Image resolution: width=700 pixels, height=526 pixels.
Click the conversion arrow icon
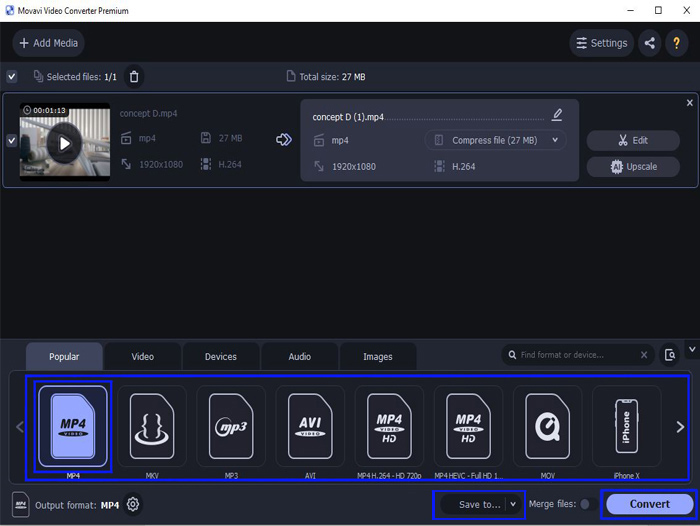coord(283,140)
